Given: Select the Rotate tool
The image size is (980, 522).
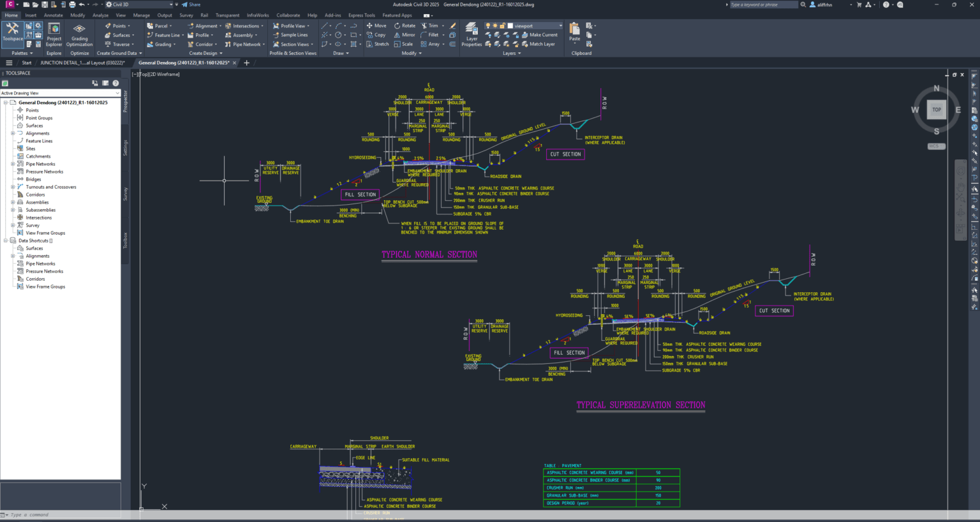Looking at the screenshot, I should pyautogui.click(x=405, y=26).
